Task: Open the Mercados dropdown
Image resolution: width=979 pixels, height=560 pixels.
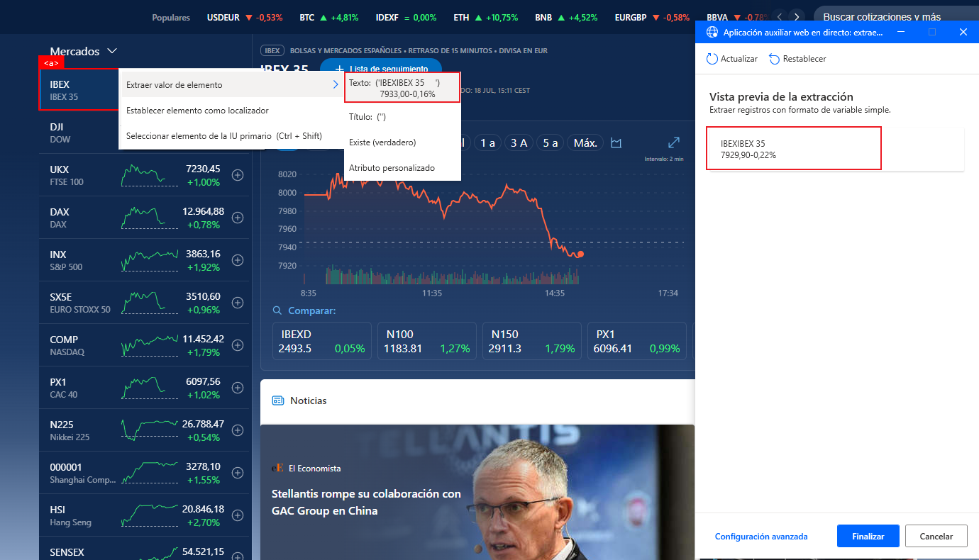Action: 83,51
